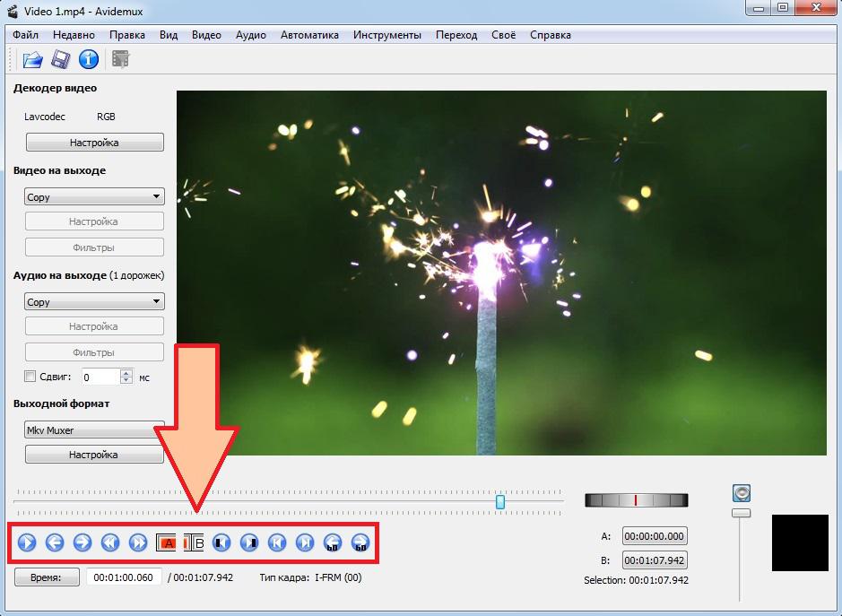Screen dimensions: 842x616
Task: Click the current time input field
Action: (x=125, y=577)
